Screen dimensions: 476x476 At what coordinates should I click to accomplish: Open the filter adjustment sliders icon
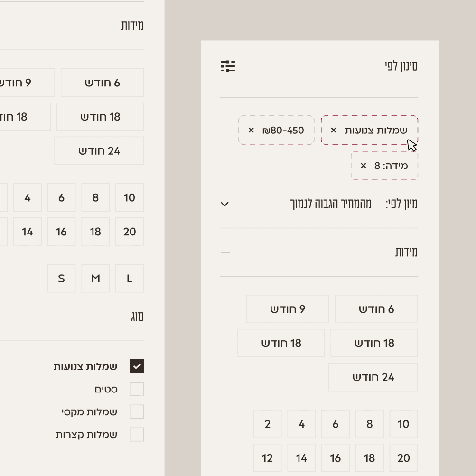point(228,66)
